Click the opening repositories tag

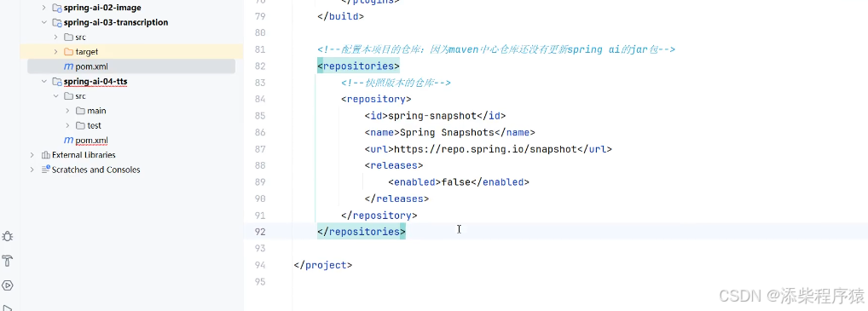[358, 66]
